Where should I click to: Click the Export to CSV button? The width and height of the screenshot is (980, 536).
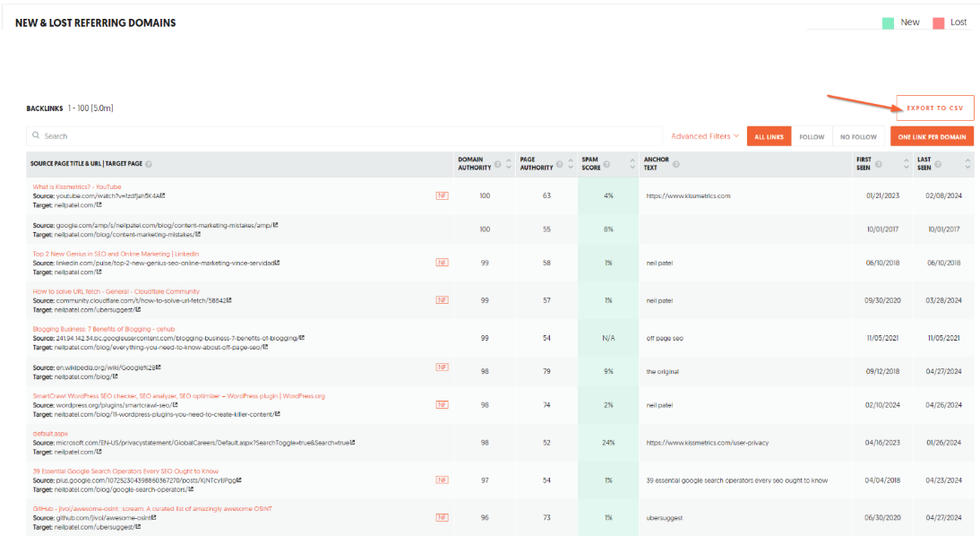pyautogui.click(x=934, y=108)
